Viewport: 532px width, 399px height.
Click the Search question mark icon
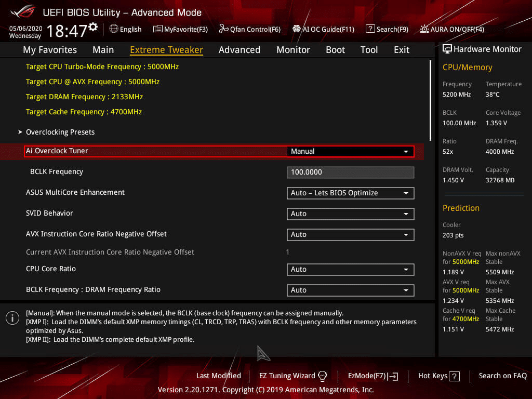click(370, 29)
